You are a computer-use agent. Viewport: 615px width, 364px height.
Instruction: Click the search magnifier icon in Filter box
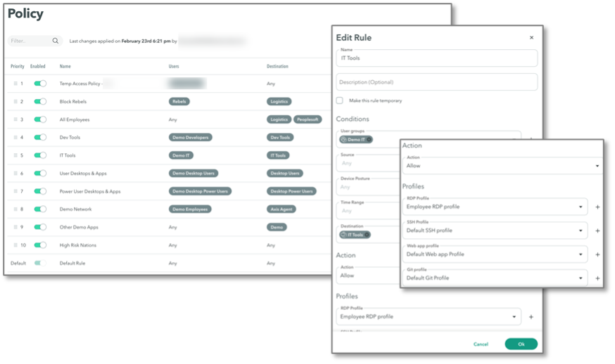pyautogui.click(x=56, y=41)
